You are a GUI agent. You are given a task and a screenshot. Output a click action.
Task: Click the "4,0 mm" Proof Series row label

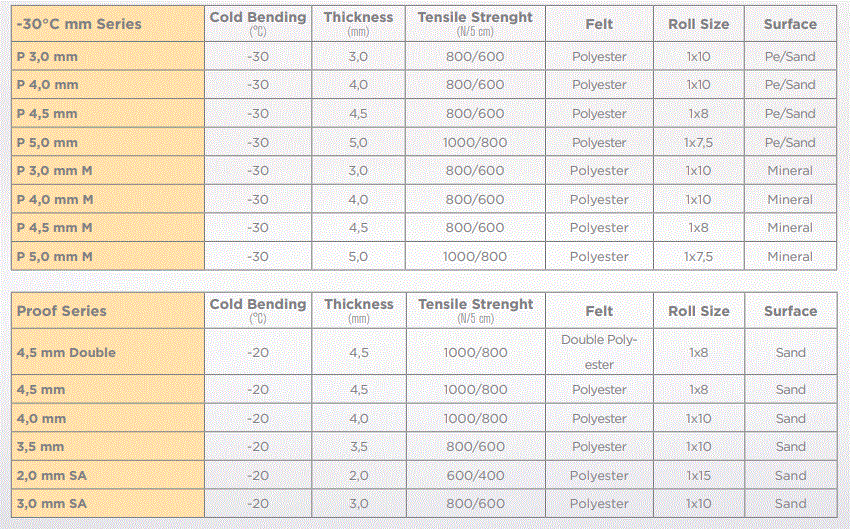41,419
